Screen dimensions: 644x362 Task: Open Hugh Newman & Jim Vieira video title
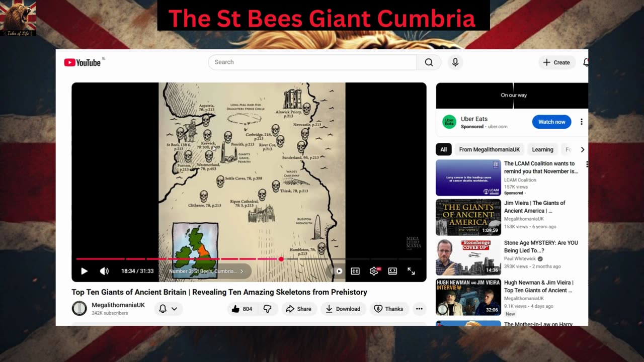[539, 286]
